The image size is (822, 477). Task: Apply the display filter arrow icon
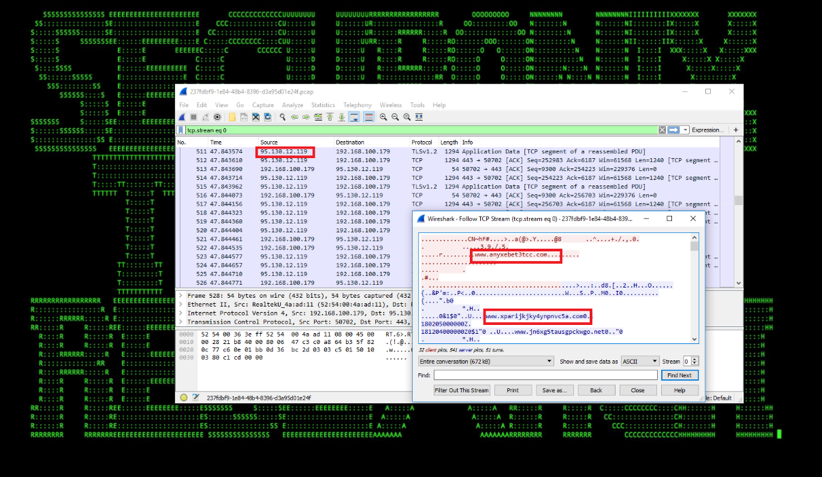[x=673, y=130]
